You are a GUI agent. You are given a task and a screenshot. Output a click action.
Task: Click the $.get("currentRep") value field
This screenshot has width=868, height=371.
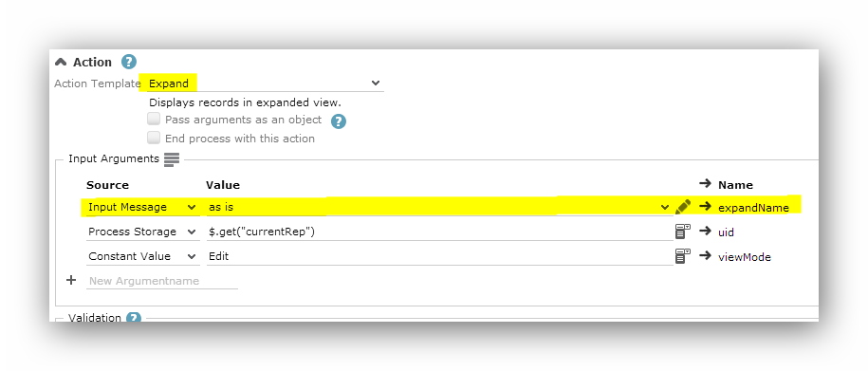pyautogui.click(x=439, y=232)
